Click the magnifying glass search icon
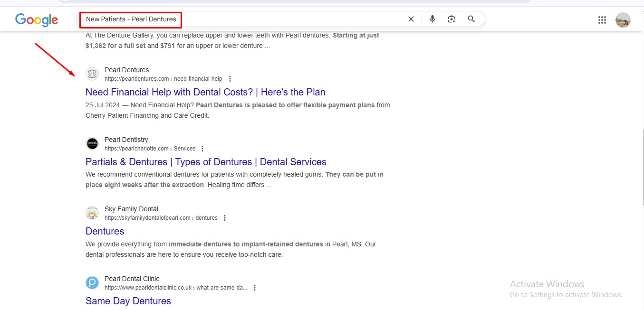 pos(471,19)
